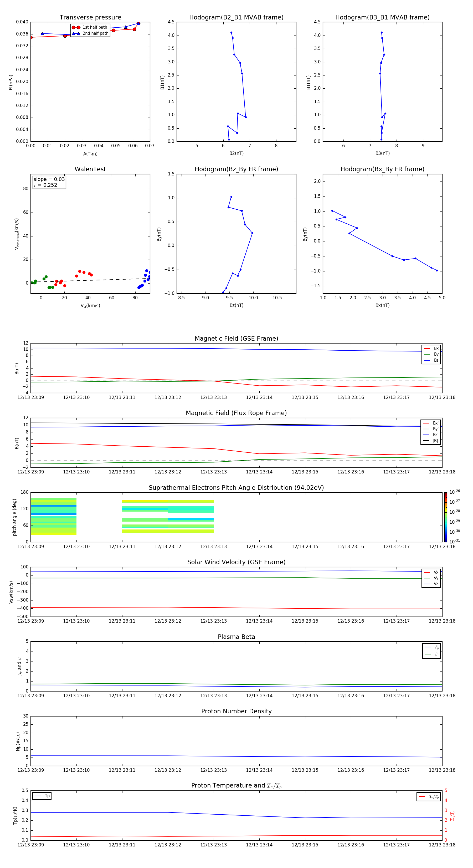Click the Suprathermal Electrons Pitch Angle Distribution title
This screenshot has width=473, height=868.
[x=236, y=488]
